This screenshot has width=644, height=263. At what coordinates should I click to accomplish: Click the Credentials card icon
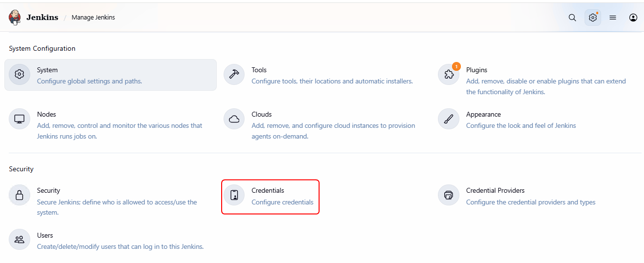pyautogui.click(x=234, y=195)
